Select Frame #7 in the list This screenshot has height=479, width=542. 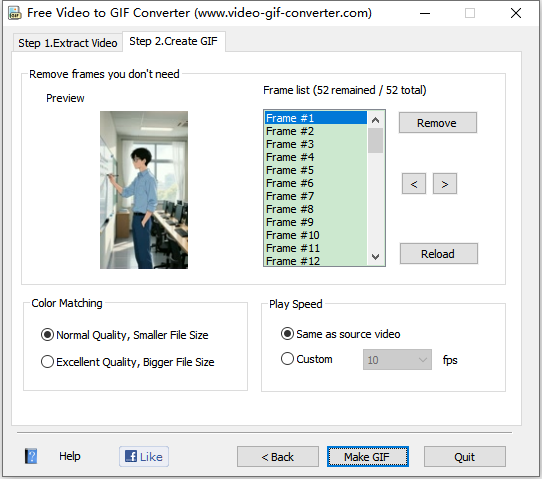(x=316, y=196)
